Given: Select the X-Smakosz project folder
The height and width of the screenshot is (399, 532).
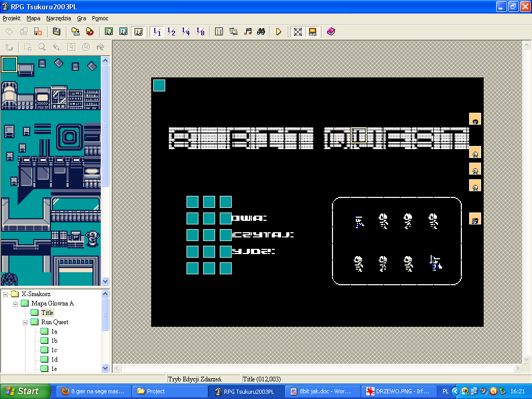Looking at the screenshot, I should tap(36, 294).
